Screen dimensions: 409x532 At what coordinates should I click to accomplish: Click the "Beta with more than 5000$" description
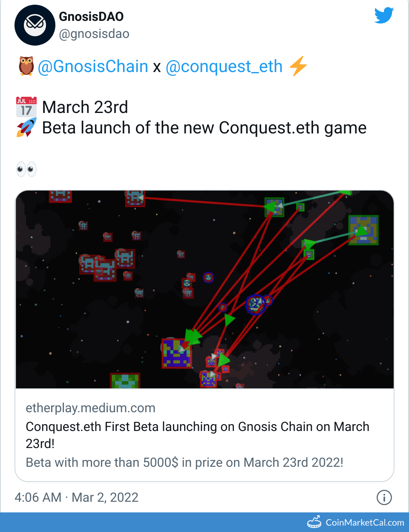(x=184, y=463)
